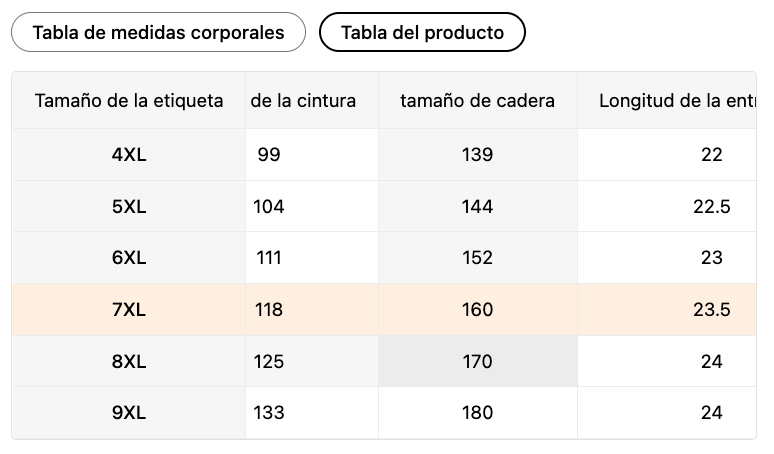Image resolution: width=774 pixels, height=454 pixels.
Task: Select the 4XL size row label
Action: click(129, 155)
